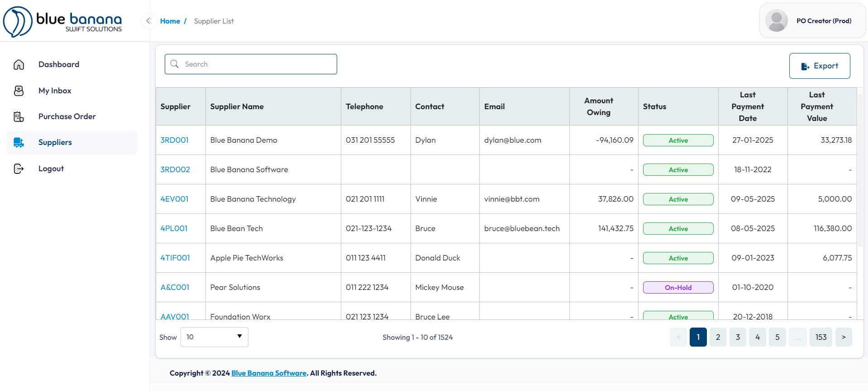
Task: Click the Blue Banana logo
Action: (62, 21)
